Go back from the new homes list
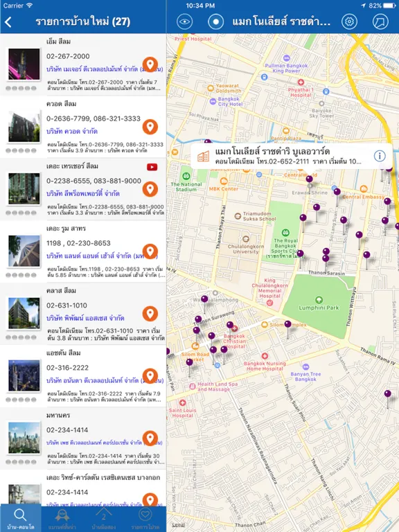Image resolution: width=399 pixels, height=532 pixels. pos(8,22)
